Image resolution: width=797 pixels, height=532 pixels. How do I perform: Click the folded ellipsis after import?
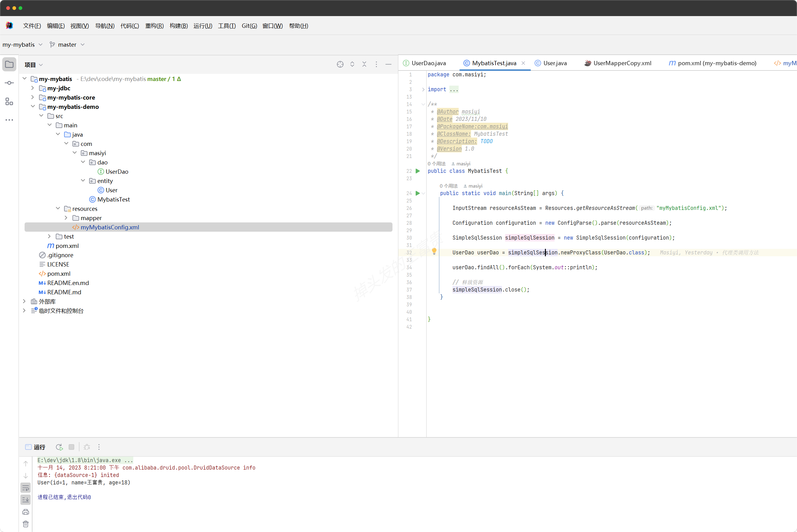[454, 90]
